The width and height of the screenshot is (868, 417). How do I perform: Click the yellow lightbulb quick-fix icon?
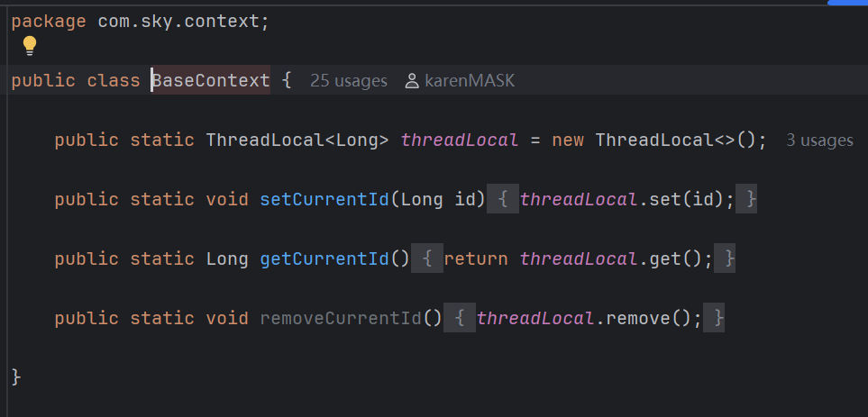(30, 46)
